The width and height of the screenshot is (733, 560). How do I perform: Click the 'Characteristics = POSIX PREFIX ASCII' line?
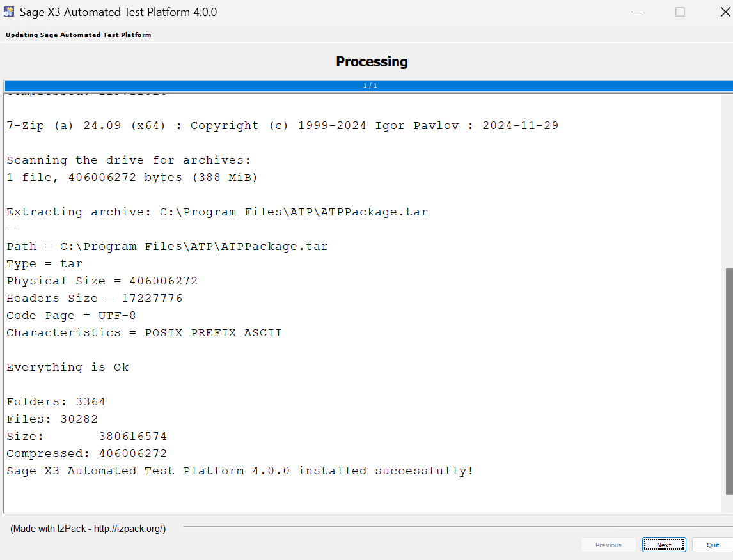pyautogui.click(x=145, y=333)
